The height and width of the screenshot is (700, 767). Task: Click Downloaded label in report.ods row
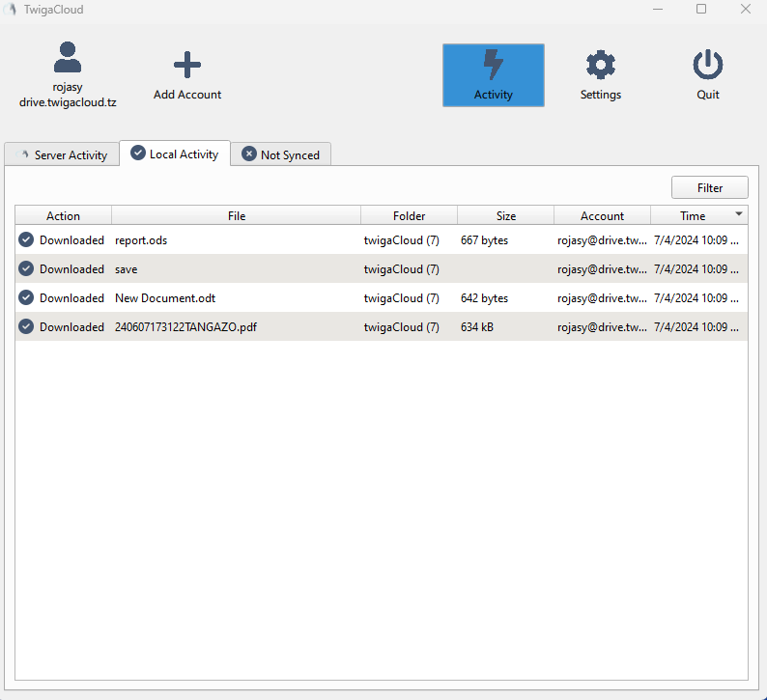pyautogui.click(x=71, y=240)
